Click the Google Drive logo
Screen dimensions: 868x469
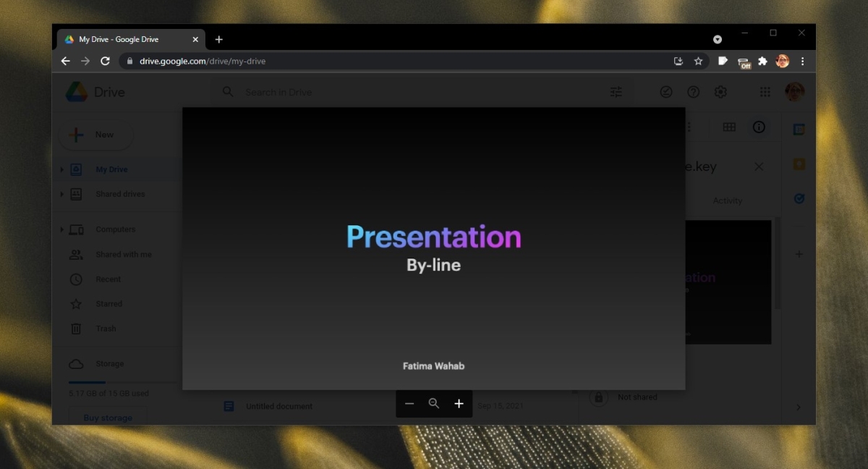point(77,92)
